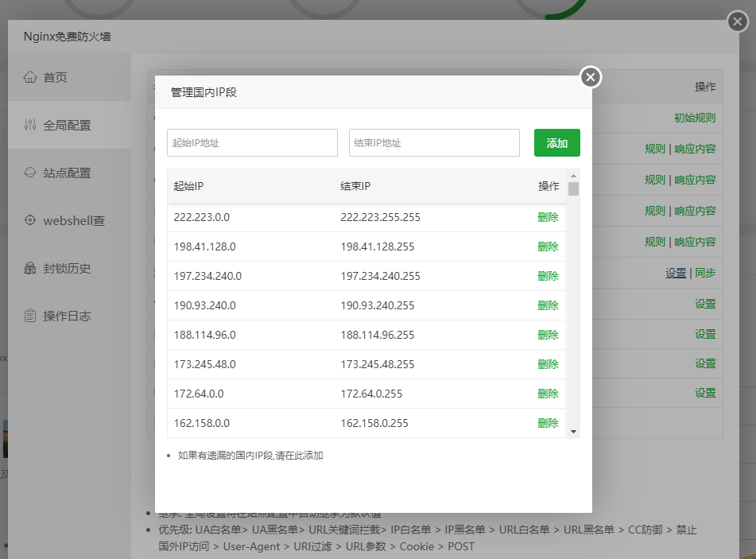
Task: Focus the 结束IP地址 input field
Action: [x=434, y=143]
